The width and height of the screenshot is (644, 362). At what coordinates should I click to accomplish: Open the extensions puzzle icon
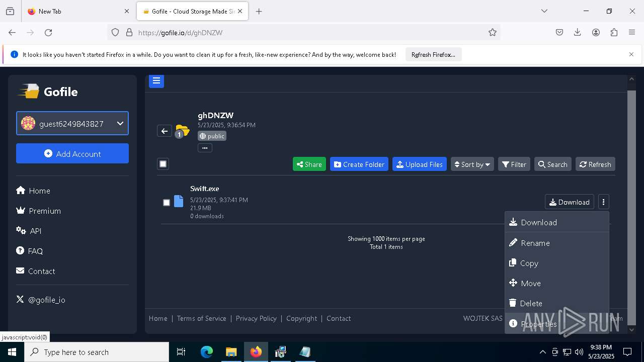click(614, 32)
